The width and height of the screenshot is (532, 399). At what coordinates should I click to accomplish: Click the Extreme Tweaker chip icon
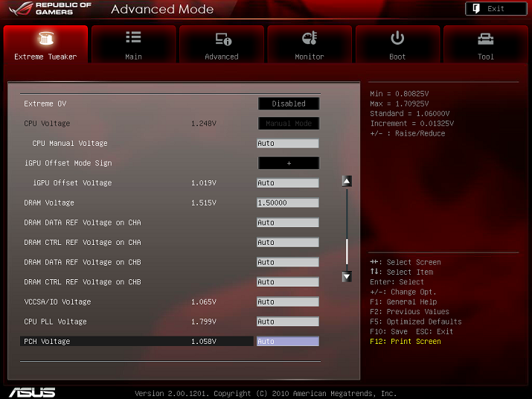[46, 38]
